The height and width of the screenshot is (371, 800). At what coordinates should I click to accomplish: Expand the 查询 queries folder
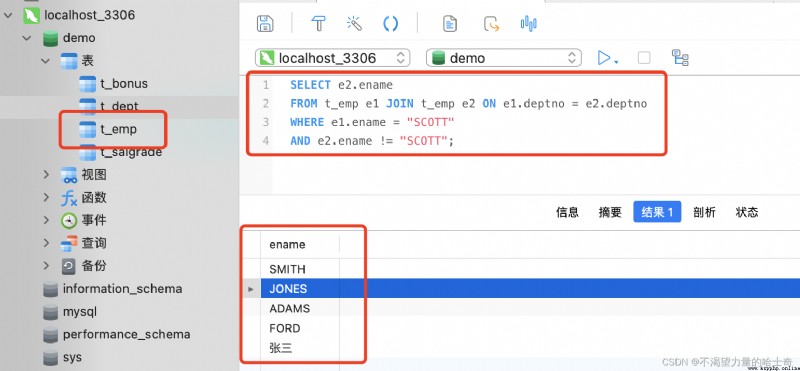tap(46, 243)
